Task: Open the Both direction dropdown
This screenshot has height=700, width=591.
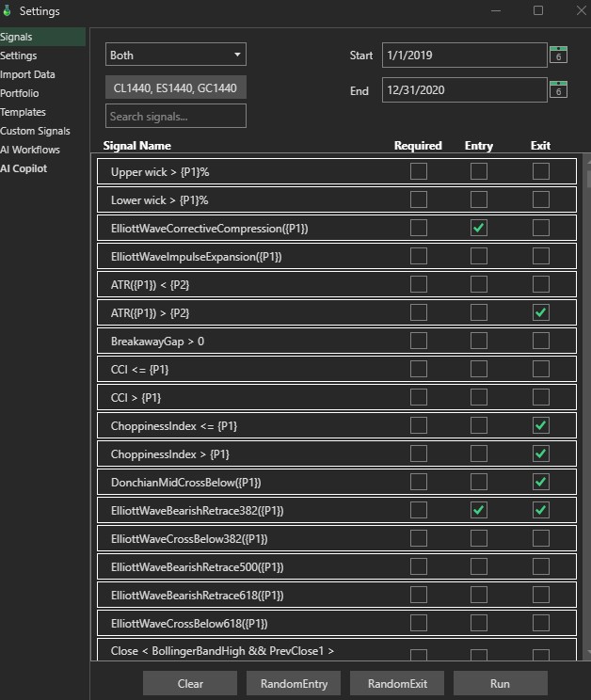Action: (x=176, y=55)
